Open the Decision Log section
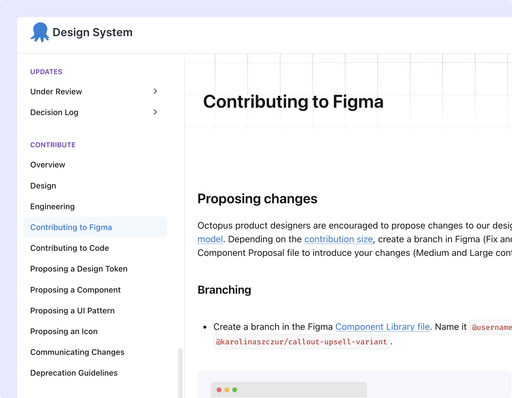The width and height of the screenshot is (512, 398). point(54,112)
